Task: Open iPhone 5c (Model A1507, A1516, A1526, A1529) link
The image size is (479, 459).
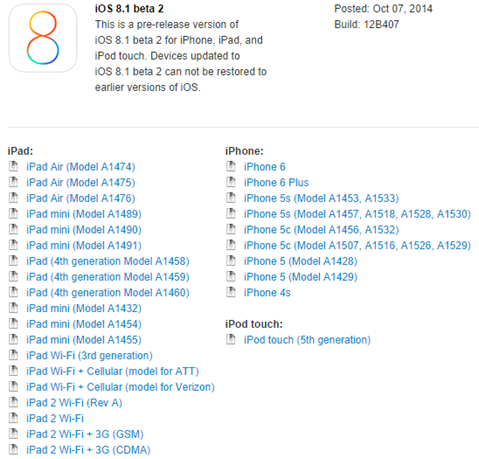Action: click(357, 246)
